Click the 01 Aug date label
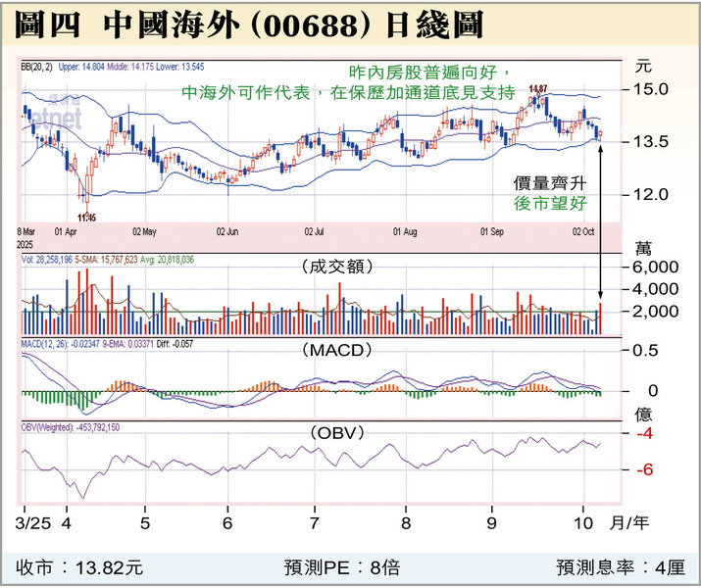The image size is (701, 588). (405, 233)
